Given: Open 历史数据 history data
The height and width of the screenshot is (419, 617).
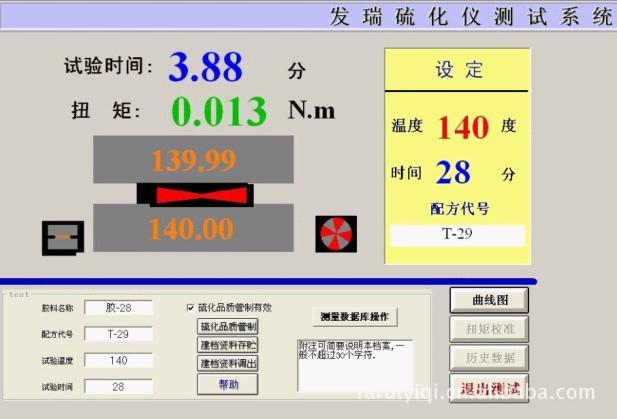Looking at the screenshot, I should 487,358.
